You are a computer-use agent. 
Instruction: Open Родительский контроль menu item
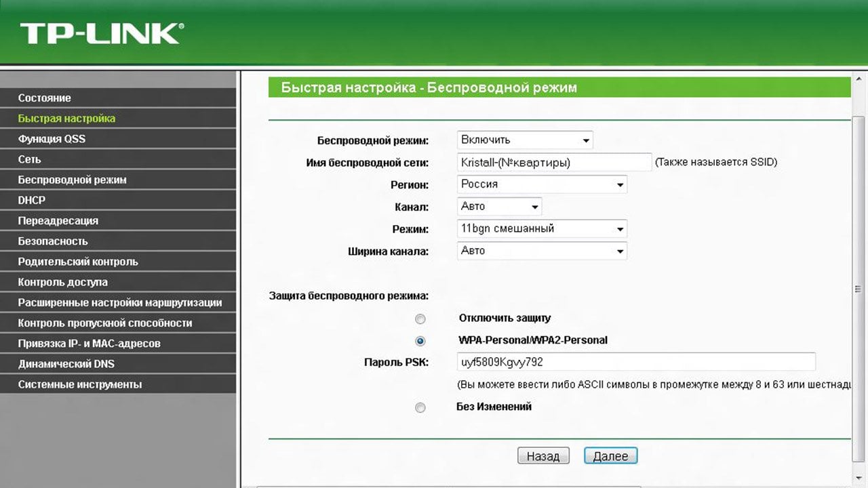pyautogui.click(x=118, y=262)
